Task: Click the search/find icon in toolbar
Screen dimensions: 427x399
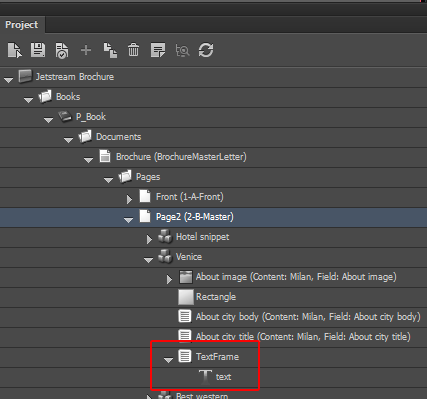Action: 182,51
